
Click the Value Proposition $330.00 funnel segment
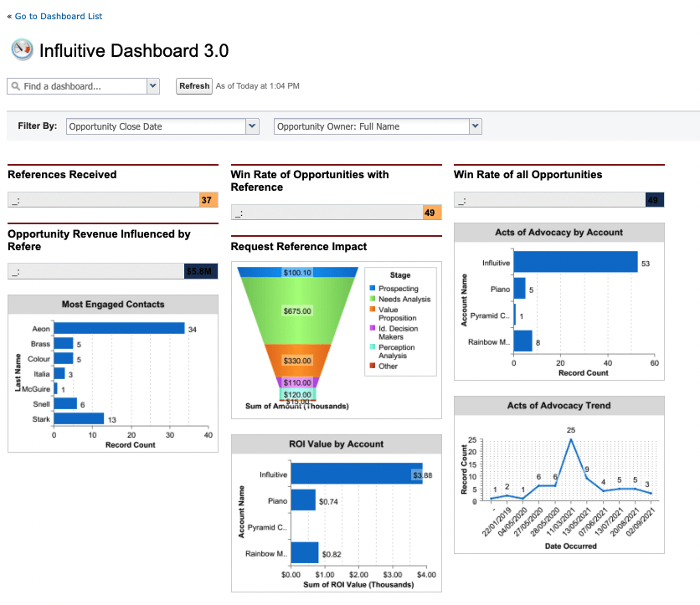(297, 361)
